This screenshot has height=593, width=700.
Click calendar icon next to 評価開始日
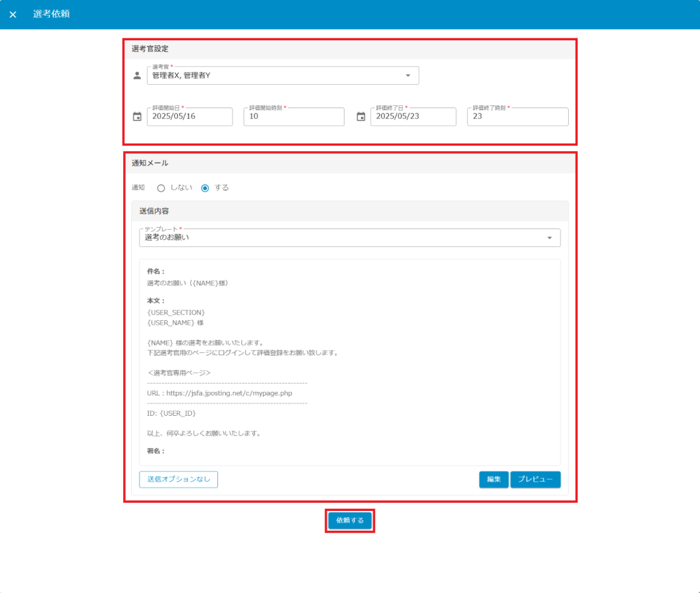(x=137, y=117)
